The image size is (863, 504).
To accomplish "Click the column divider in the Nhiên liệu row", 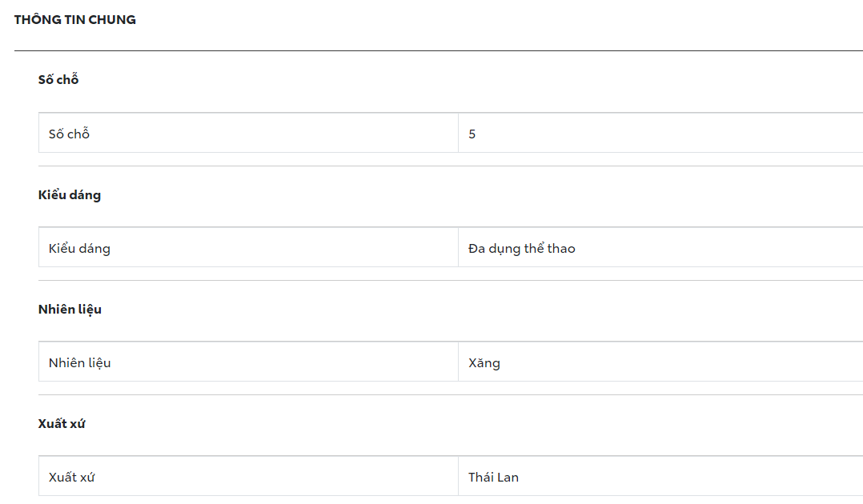I will [x=458, y=362].
